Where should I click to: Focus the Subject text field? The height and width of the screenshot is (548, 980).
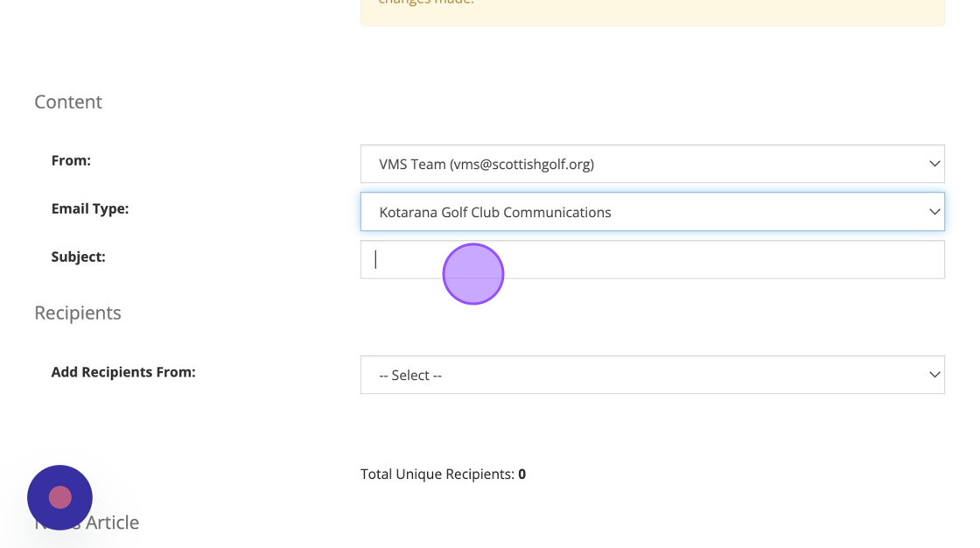[x=652, y=260]
